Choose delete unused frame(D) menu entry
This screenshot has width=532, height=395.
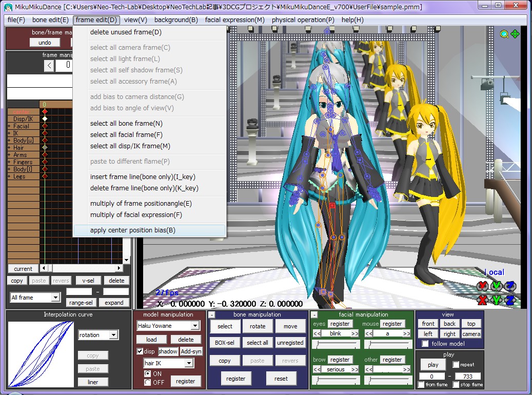coord(149,32)
